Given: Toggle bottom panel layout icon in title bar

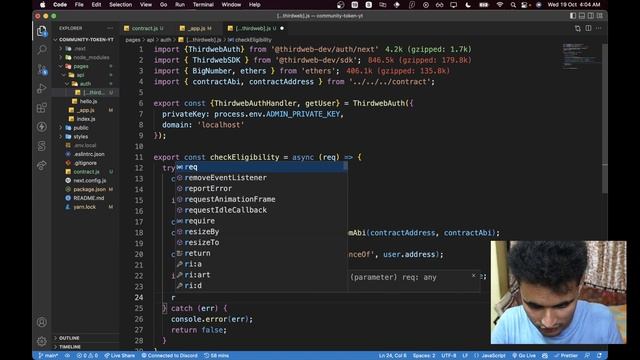Looking at the screenshot, I should point(582,16).
